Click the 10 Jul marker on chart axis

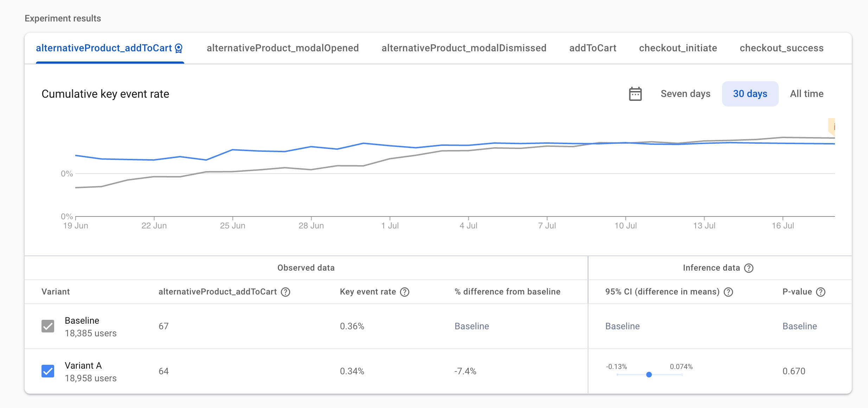click(625, 225)
